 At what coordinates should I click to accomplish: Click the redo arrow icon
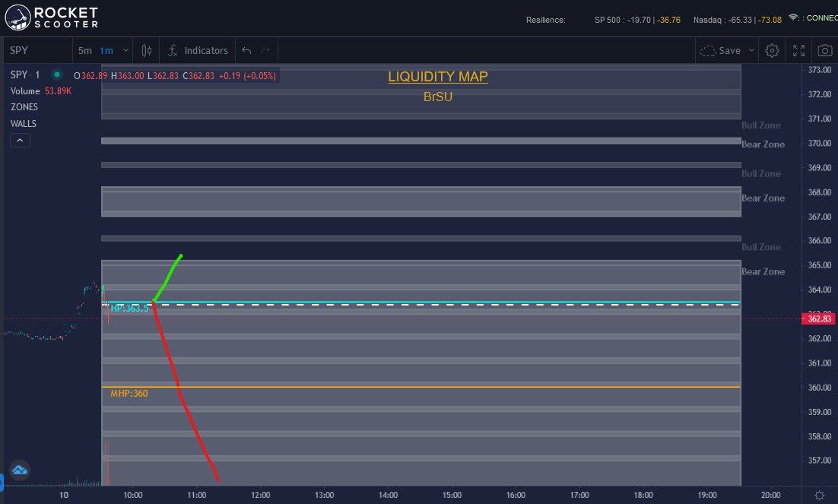coord(265,50)
